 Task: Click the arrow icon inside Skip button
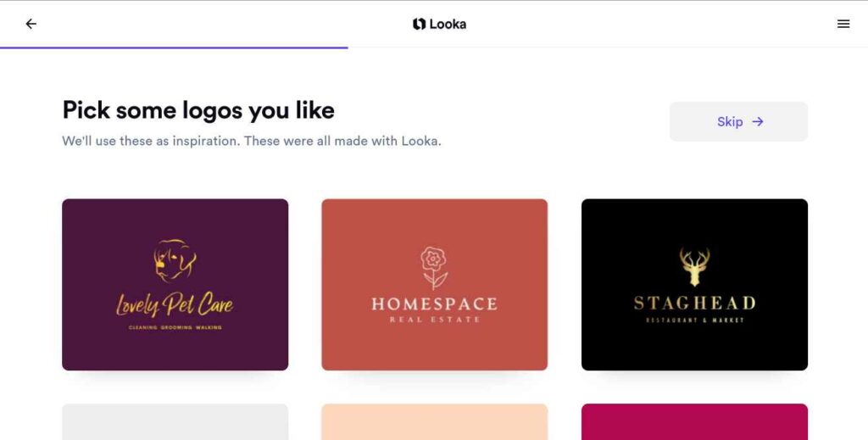[758, 121]
